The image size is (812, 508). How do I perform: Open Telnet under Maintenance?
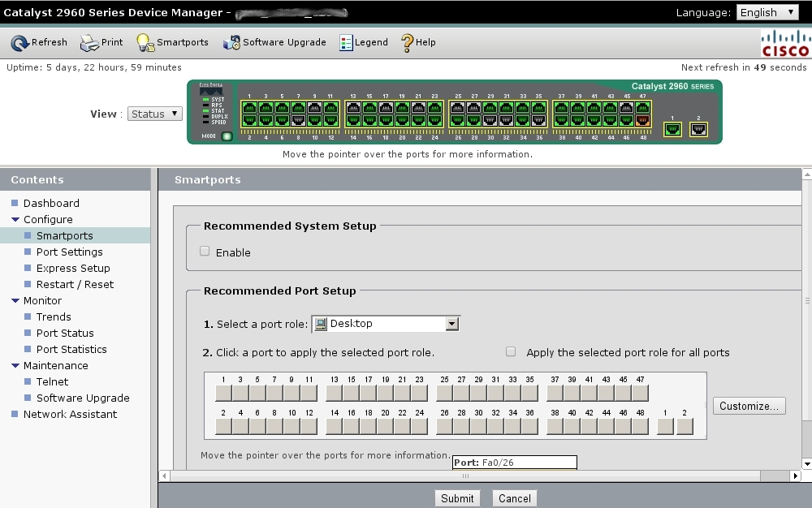point(52,381)
